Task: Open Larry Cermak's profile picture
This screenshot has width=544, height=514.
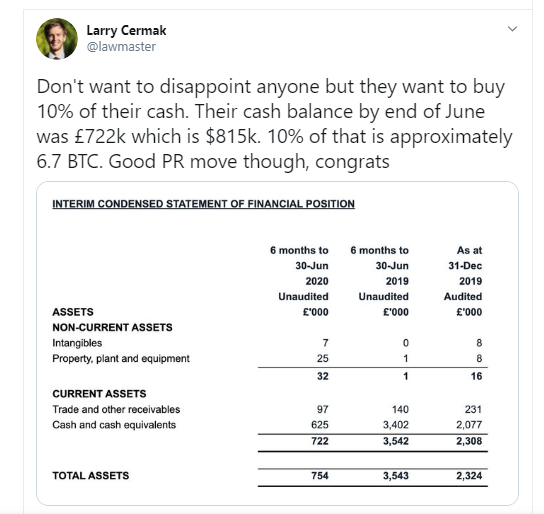Action: (57, 39)
